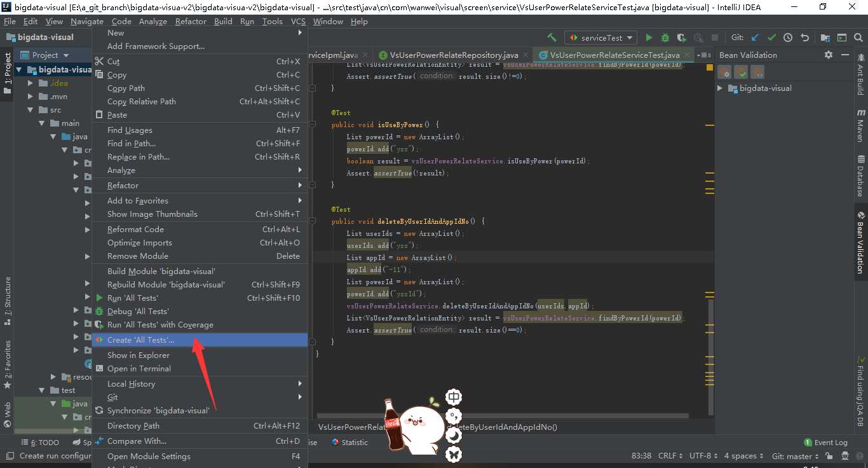Image resolution: width=868 pixels, height=468 pixels.
Task: Collapse the bigdata-visual root in Project tree
Action: 19,69
